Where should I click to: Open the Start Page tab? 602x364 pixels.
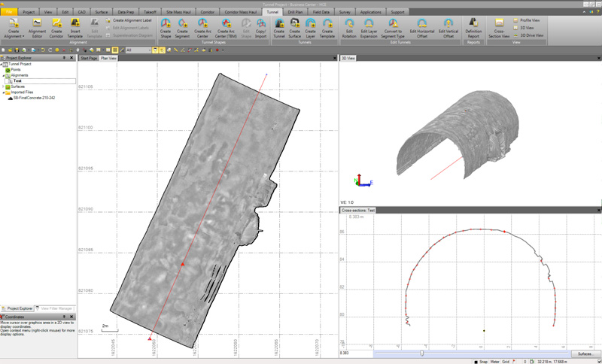pyautogui.click(x=89, y=58)
